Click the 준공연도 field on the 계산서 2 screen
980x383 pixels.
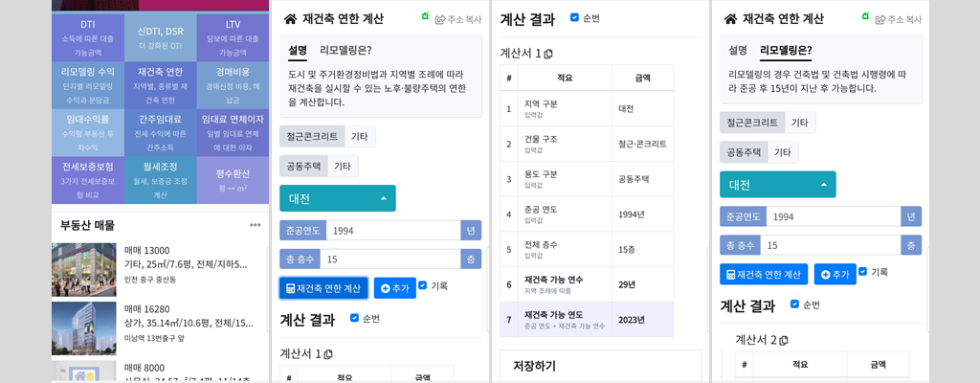(x=834, y=216)
